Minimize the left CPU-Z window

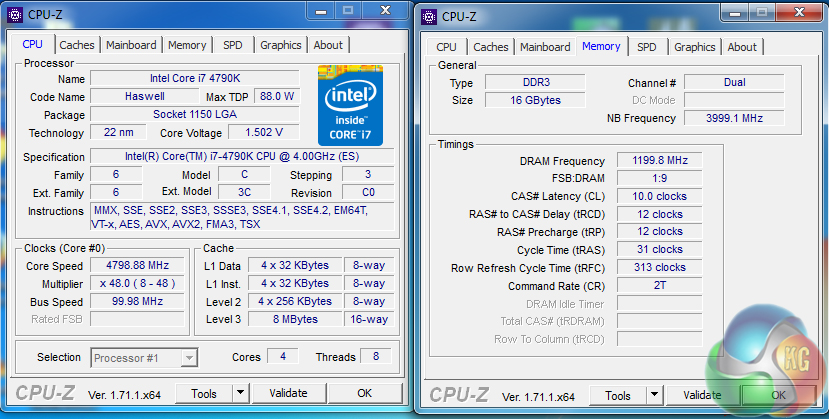click(x=320, y=11)
